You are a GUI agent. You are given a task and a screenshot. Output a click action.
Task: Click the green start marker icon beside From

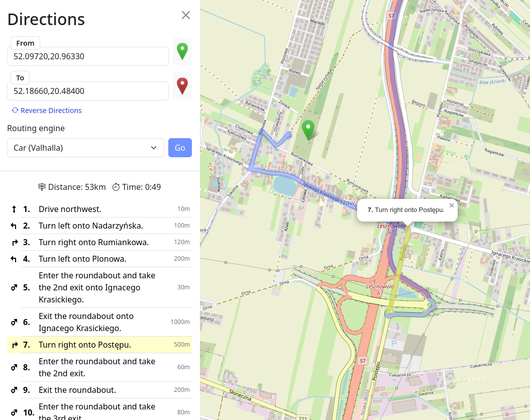(x=182, y=52)
